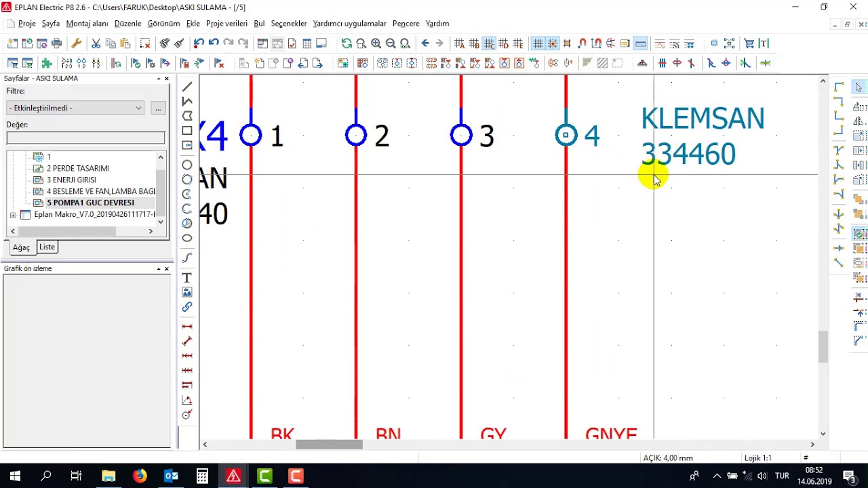
Task: Select the radius dimension tool
Action: point(187,415)
